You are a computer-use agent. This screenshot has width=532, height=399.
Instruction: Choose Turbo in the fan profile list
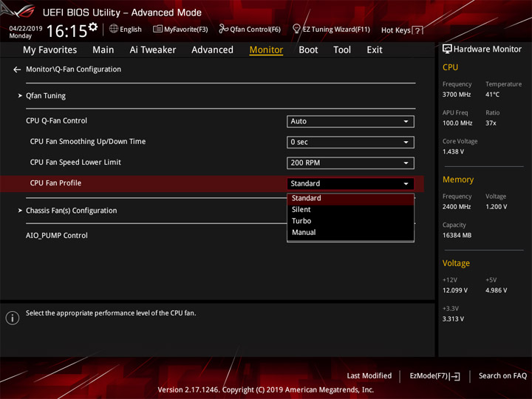(x=350, y=221)
